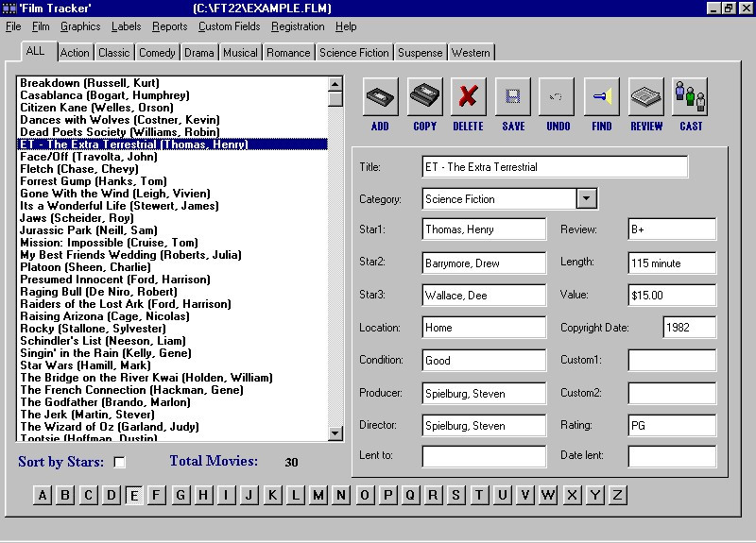Click the film list scrollbar thumb

coord(335,99)
